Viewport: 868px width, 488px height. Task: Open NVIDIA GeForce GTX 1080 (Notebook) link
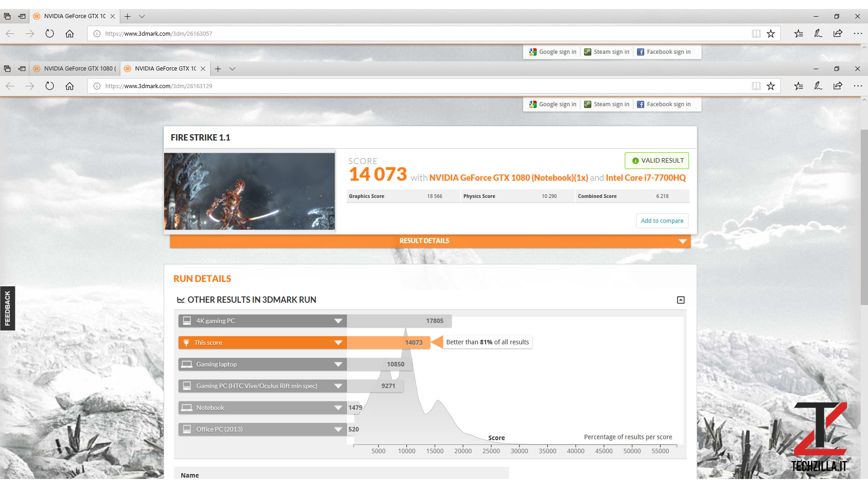click(x=509, y=178)
